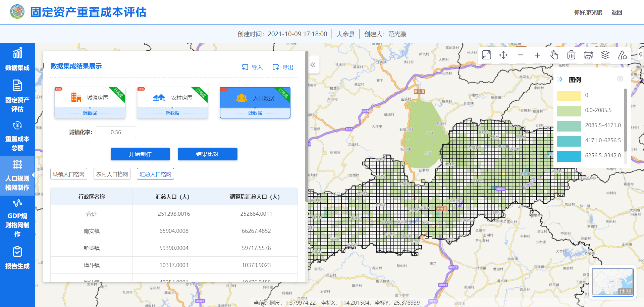
Task: Click the 汇总人口（人） column header
Action: click(x=174, y=197)
